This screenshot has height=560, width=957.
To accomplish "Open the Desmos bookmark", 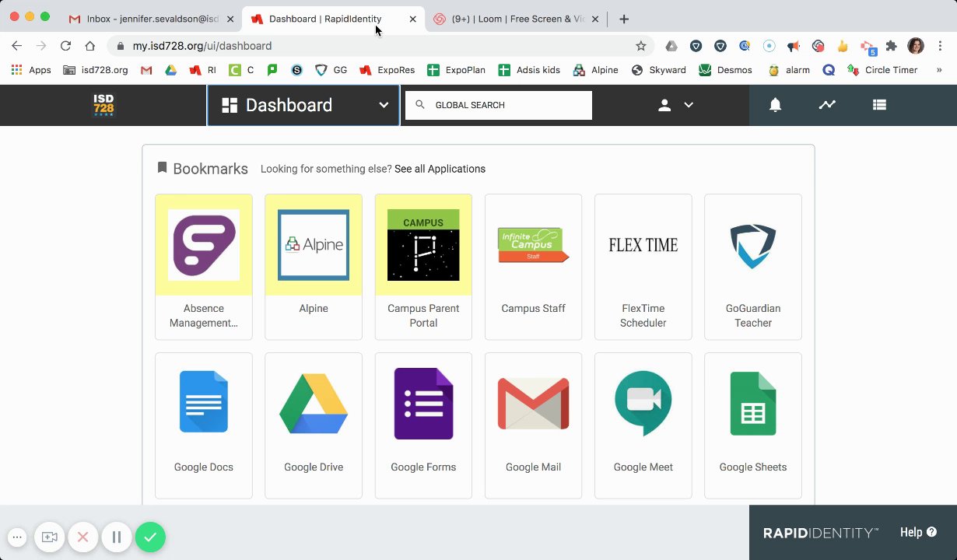I will 725,70.
